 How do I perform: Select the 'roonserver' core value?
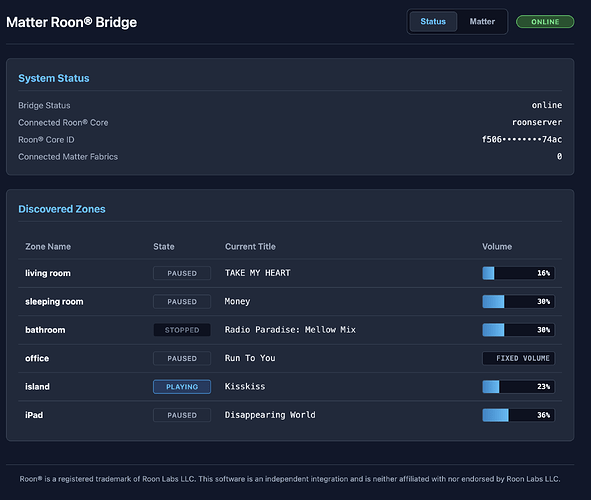[537, 122]
